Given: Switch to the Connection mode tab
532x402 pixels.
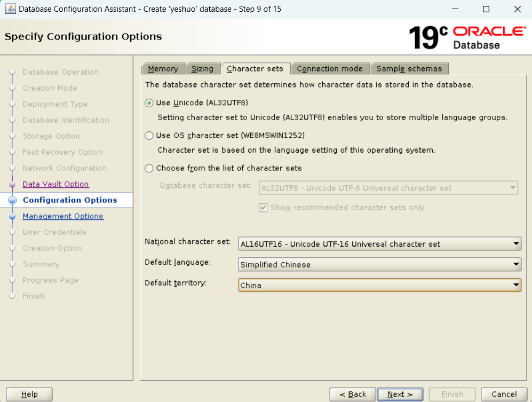Looking at the screenshot, I should click(x=330, y=68).
